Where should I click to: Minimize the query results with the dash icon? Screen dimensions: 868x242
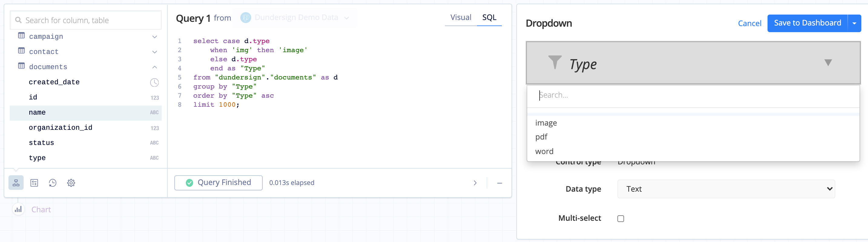coord(499,183)
